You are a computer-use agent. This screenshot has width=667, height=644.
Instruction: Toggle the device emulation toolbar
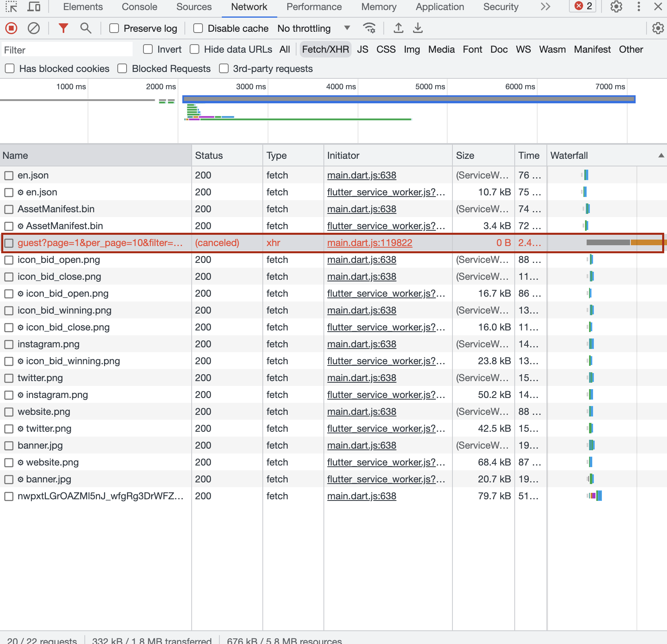tap(34, 6)
